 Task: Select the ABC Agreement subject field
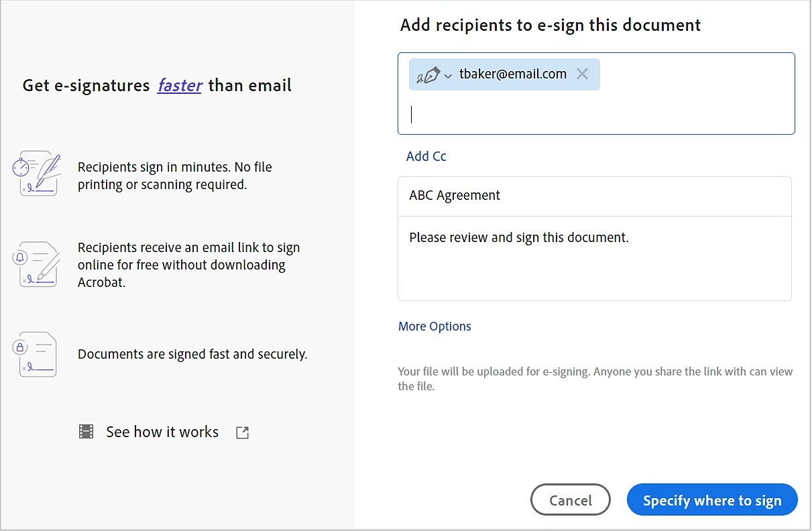[x=594, y=195]
